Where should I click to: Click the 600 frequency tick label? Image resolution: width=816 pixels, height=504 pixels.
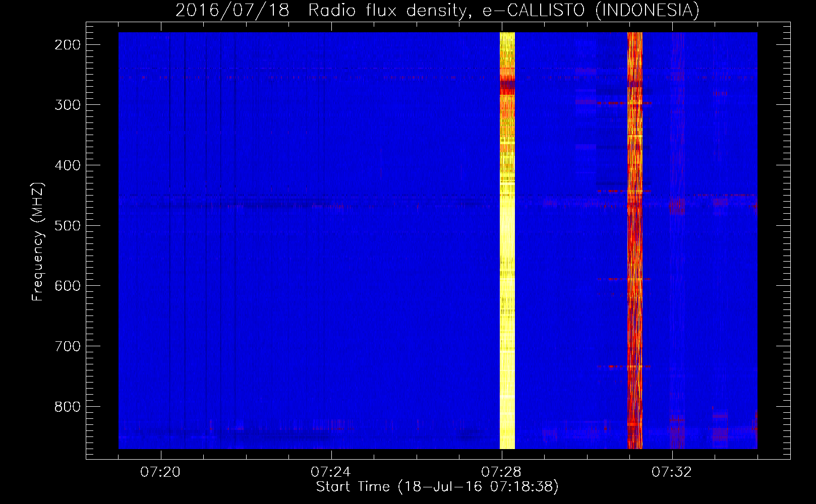68,286
